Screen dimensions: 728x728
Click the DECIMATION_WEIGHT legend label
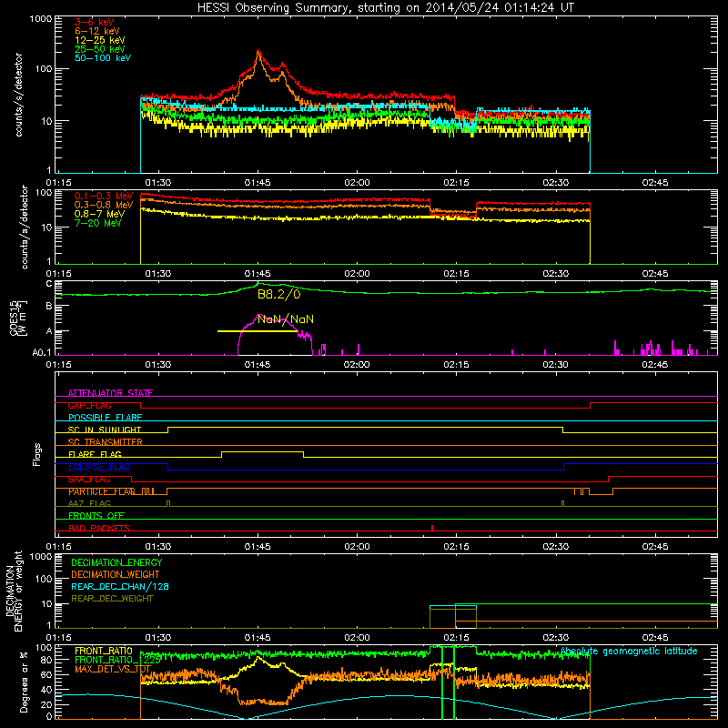[x=116, y=574]
